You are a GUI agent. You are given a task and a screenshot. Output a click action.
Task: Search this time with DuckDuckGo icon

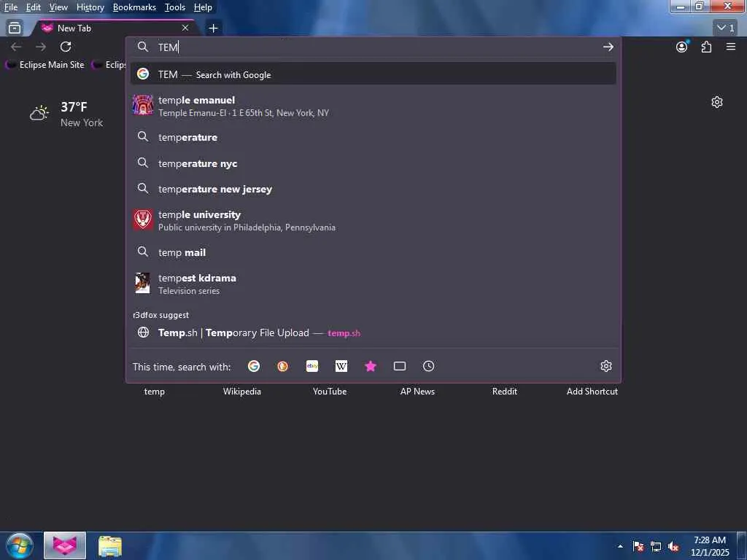pos(283,366)
